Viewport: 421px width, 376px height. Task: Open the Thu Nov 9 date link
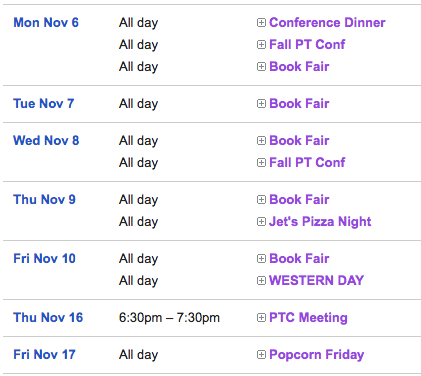pyautogui.click(x=45, y=200)
